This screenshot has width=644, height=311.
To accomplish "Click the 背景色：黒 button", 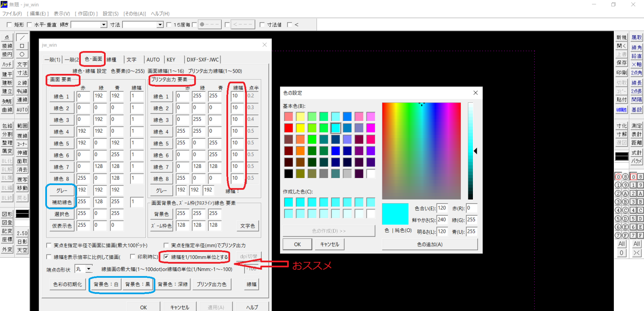I will (137, 284).
